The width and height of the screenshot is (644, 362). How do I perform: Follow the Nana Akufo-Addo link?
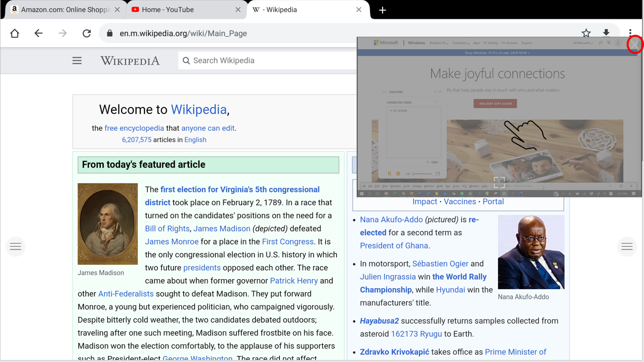point(391,220)
